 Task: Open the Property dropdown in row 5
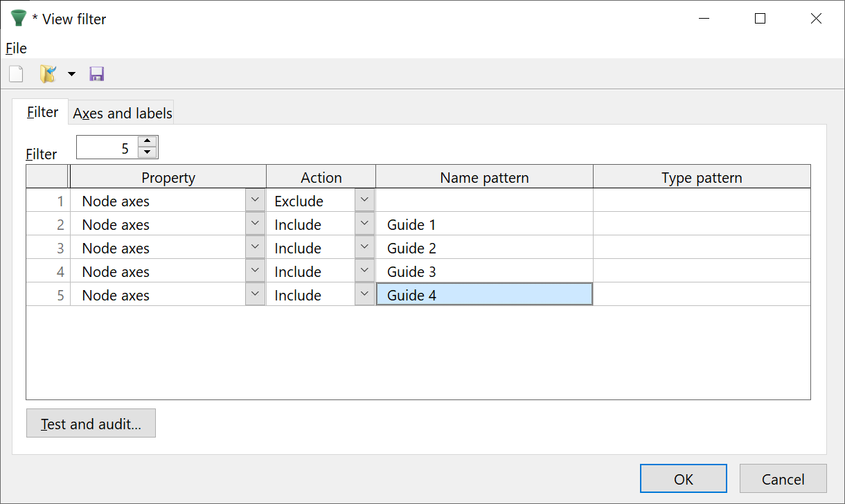point(255,295)
